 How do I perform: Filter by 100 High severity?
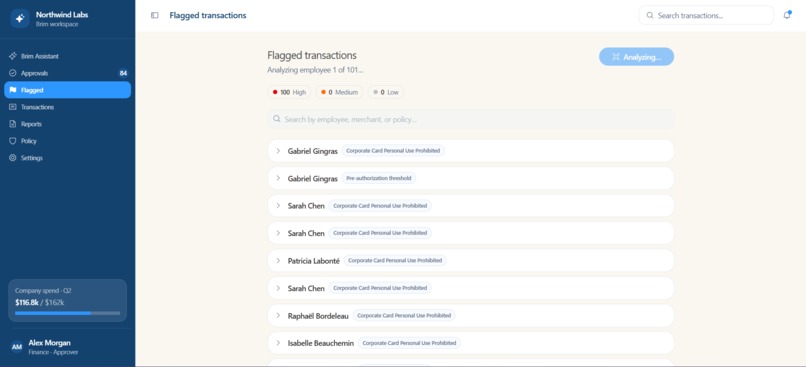click(x=289, y=93)
